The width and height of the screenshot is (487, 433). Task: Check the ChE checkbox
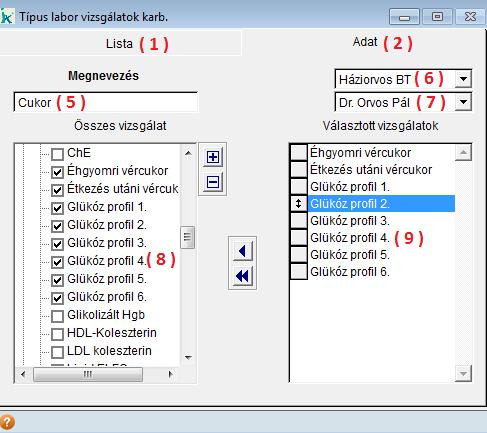click(57, 154)
